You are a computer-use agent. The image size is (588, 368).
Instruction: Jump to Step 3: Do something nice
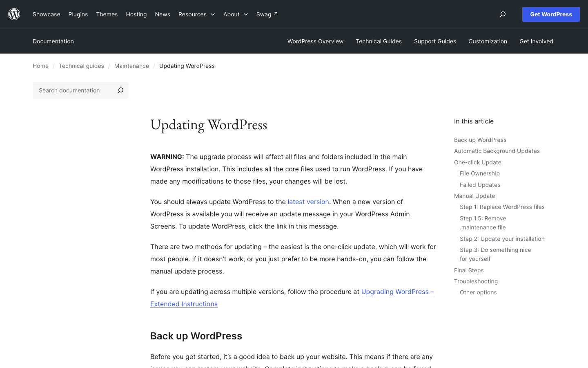(495, 254)
